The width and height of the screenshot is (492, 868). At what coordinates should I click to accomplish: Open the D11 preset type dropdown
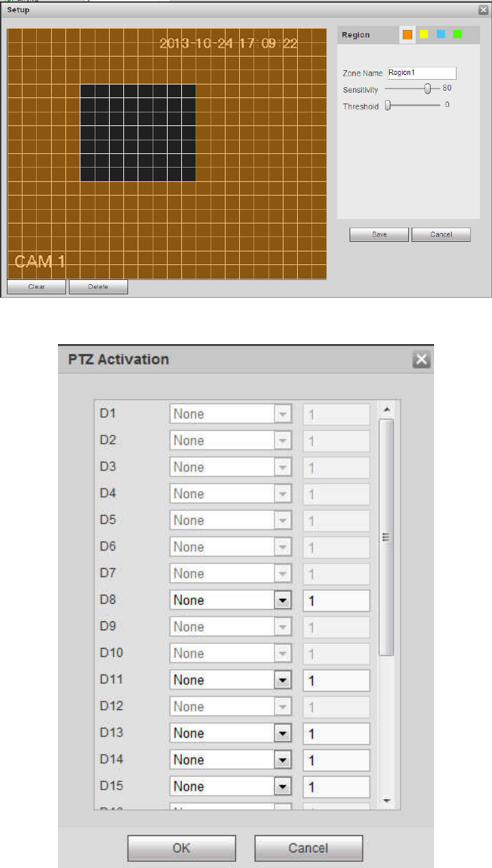(x=231, y=680)
